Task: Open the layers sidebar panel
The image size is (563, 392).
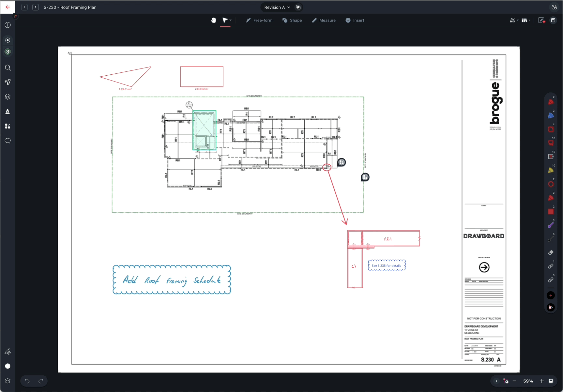Action: tap(8, 97)
